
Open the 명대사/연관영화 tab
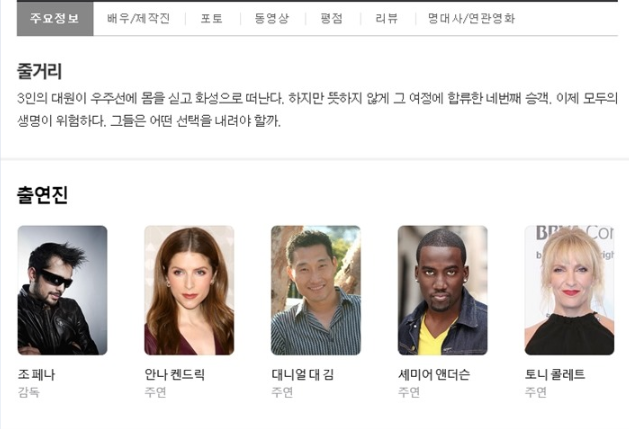tap(471, 18)
